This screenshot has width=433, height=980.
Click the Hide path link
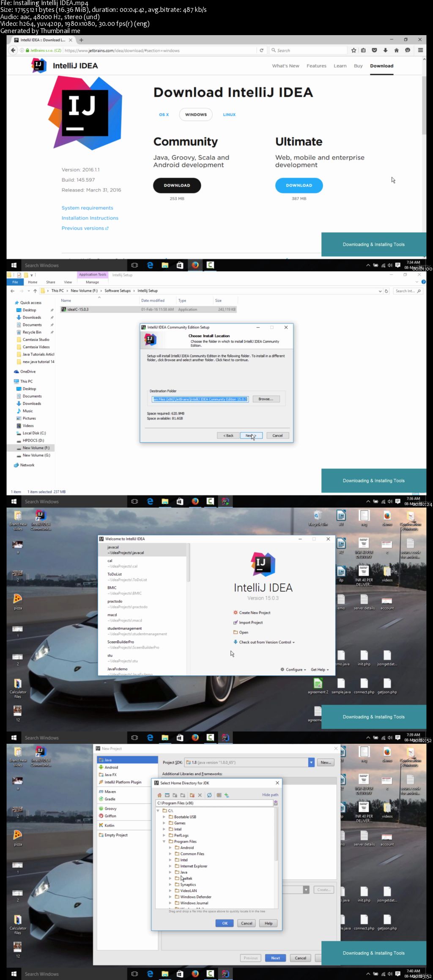click(x=270, y=795)
